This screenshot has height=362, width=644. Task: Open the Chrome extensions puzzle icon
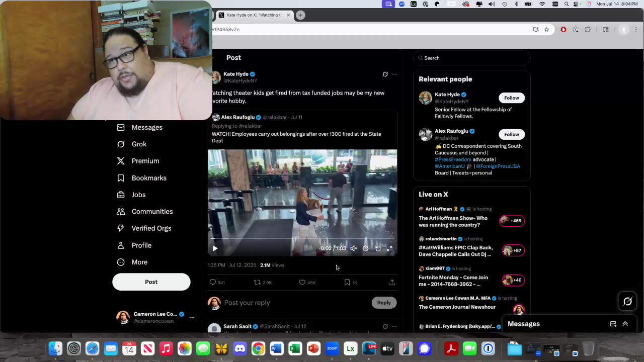click(588, 30)
